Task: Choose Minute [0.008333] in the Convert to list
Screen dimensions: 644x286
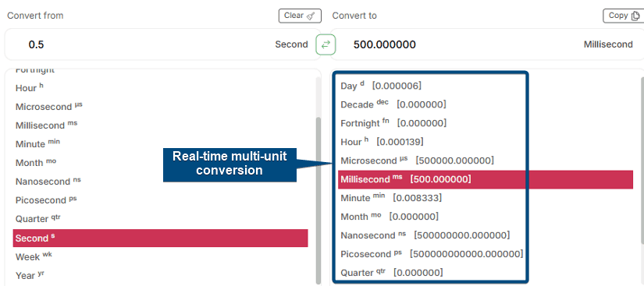Action: (486, 198)
